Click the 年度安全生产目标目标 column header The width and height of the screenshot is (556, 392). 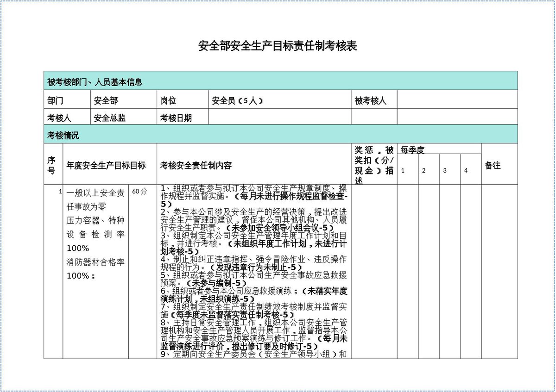pyautogui.click(x=110, y=164)
